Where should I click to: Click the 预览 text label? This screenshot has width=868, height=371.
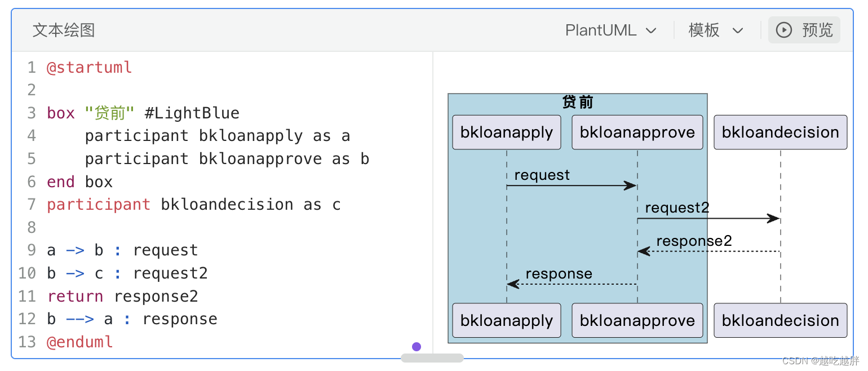817,30
